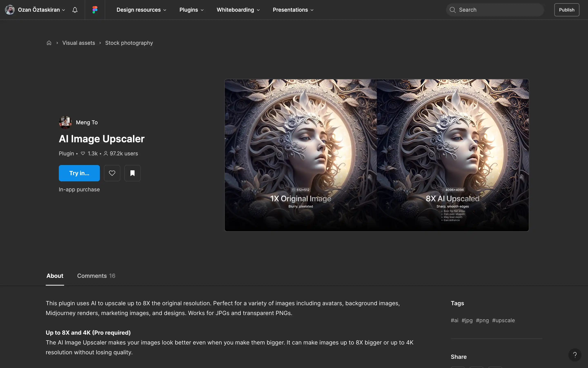Select the #png tag
This screenshot has height=368, width=588.
(482, 320)
